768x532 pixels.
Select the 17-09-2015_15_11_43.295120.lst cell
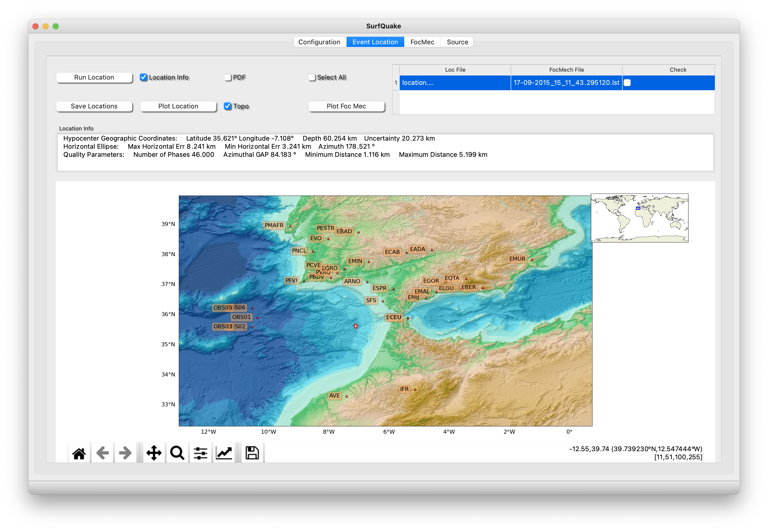(x=566, y=83)
